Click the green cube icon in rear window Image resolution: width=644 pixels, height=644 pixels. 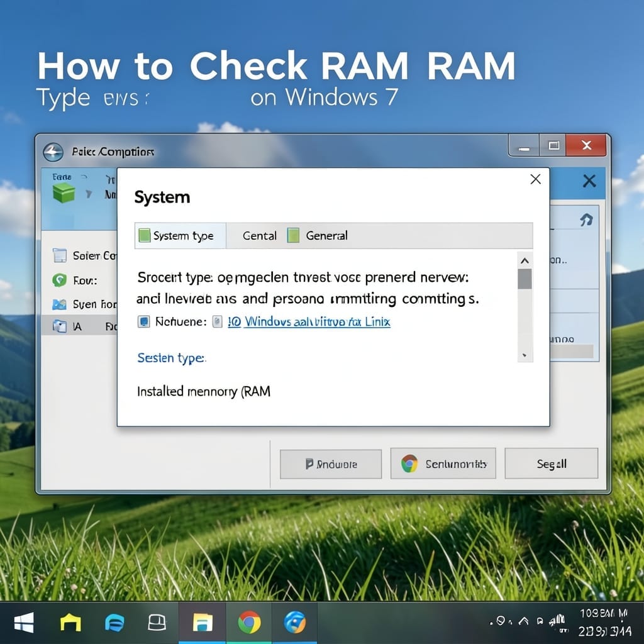(64, 193)
